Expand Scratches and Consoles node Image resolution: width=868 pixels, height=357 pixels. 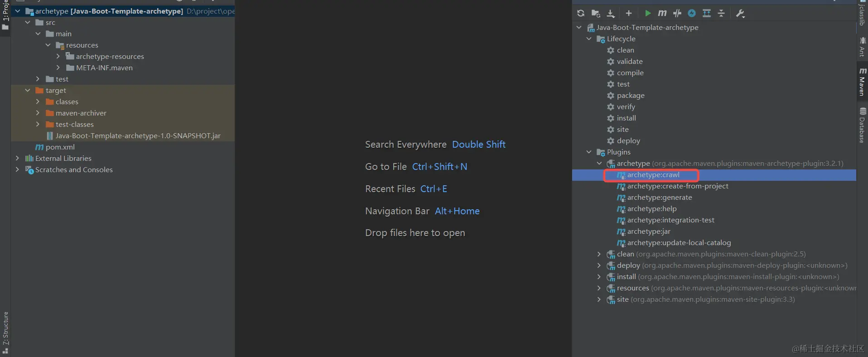[17, 169]
